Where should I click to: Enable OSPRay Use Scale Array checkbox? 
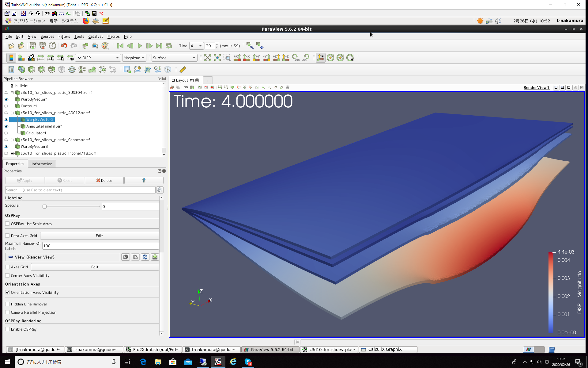7,224
